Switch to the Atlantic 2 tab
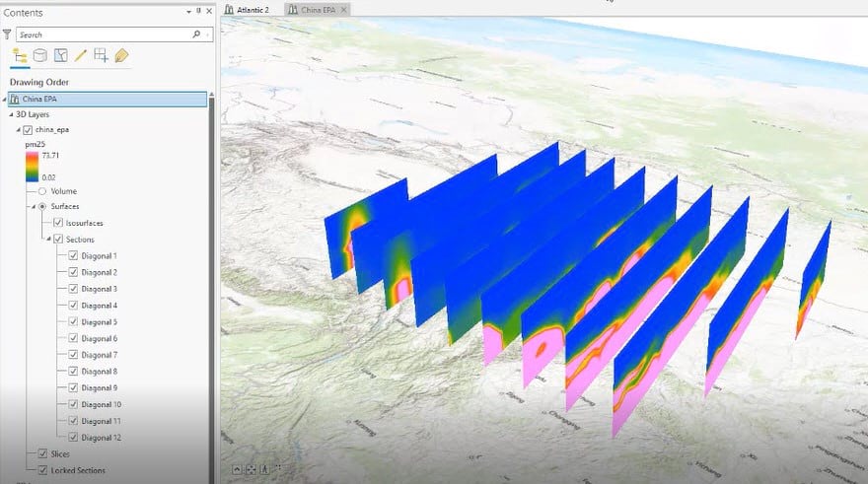The image size is (868, 484). pyautogui.click(x=247, y=10)
